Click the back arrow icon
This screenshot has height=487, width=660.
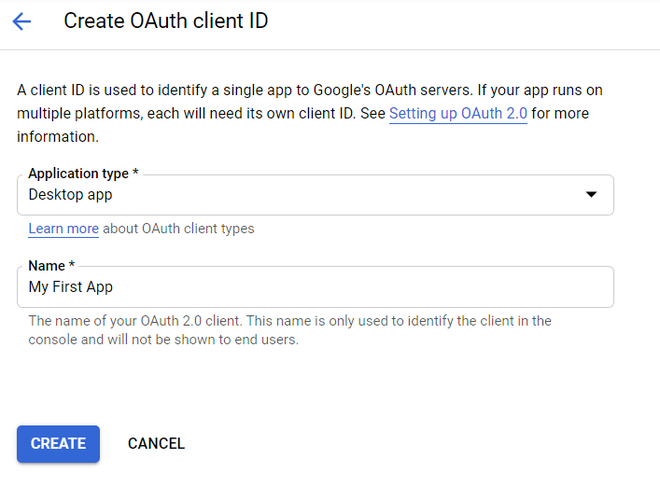pyautogui.click(x=22, y=21)
